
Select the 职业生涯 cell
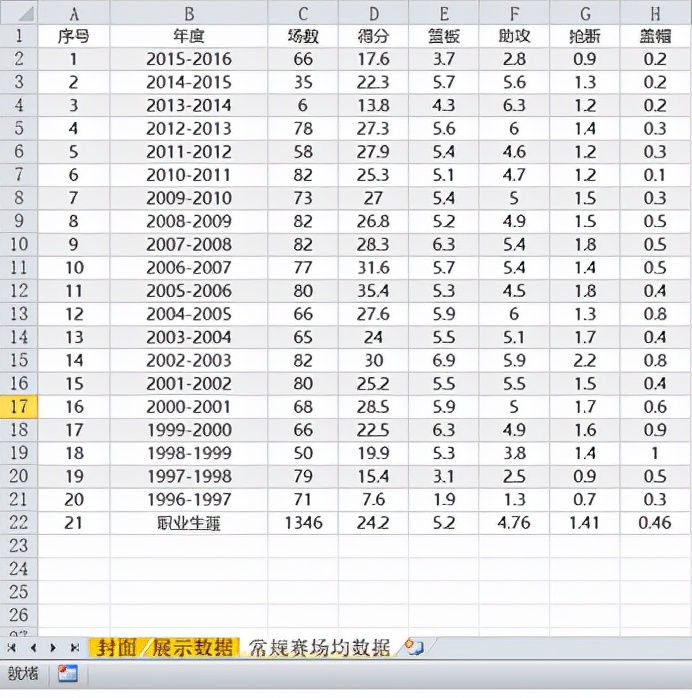click(x=188, y=523)
